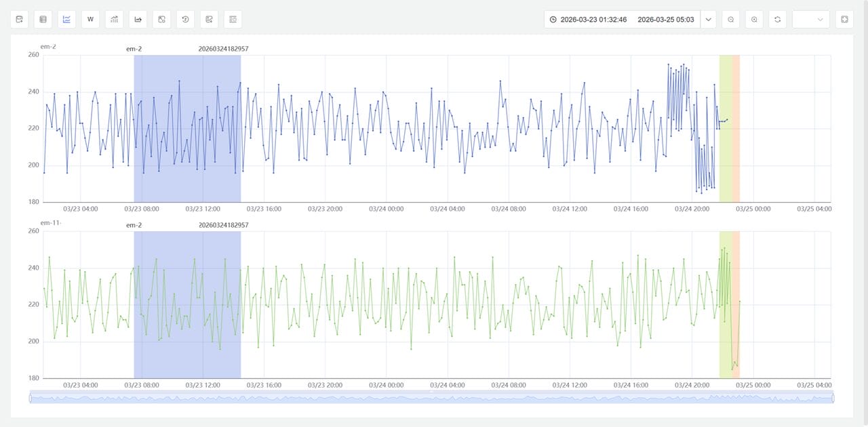Click the image edit icon
Screen dimensions: 868x427
tap(209, 20)
